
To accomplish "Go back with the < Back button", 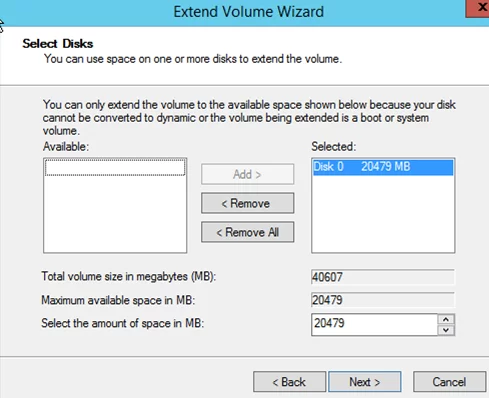I will coord(289,382).
